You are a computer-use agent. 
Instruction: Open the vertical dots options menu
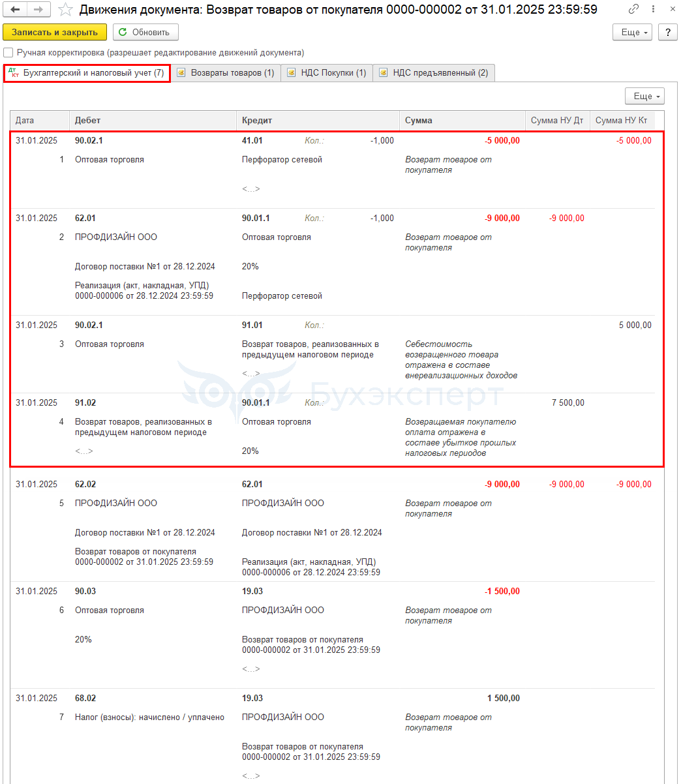(x=654, y=10)
